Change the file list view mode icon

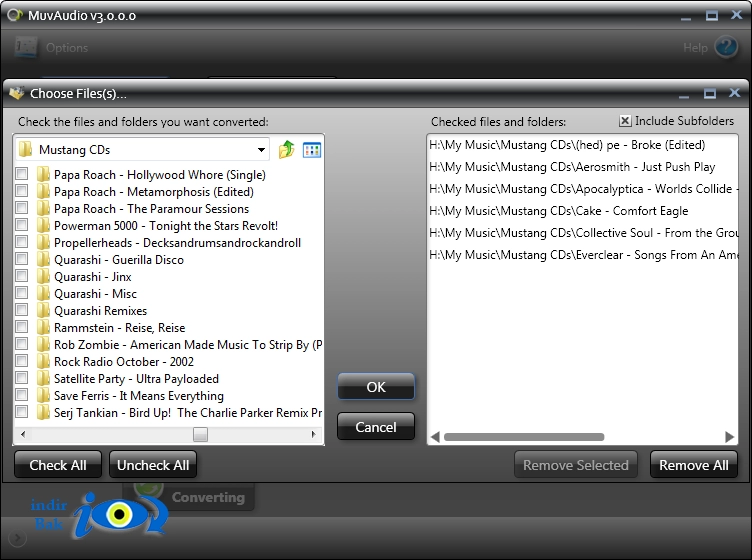(x=312, y=150)
